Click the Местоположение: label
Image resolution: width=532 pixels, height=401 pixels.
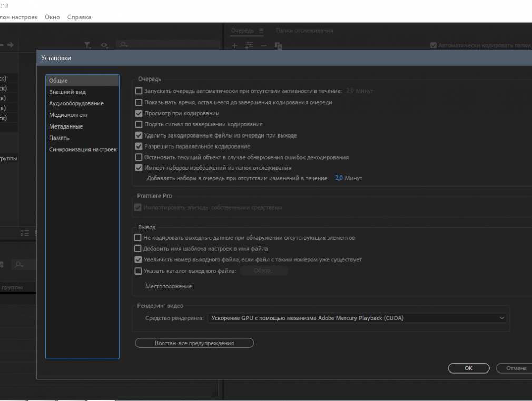[x=169, y=286]
